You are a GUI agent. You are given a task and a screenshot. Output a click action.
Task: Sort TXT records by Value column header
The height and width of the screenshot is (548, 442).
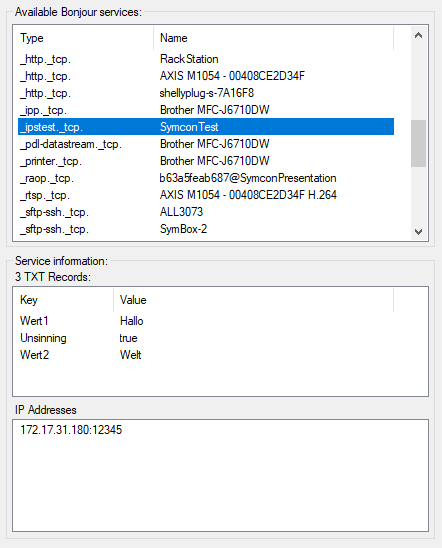pyautogui.click(x=254, y=300)
